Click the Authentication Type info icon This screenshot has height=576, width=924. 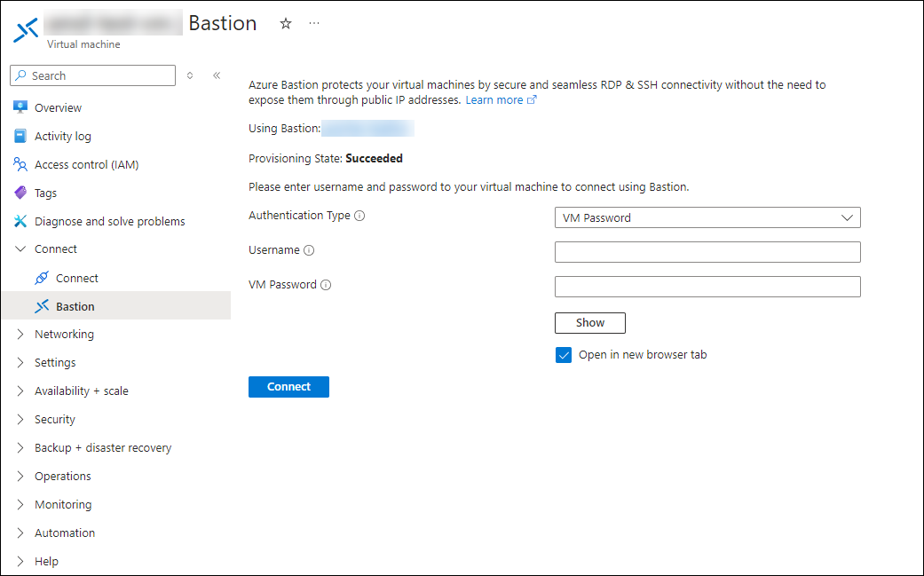359,216
